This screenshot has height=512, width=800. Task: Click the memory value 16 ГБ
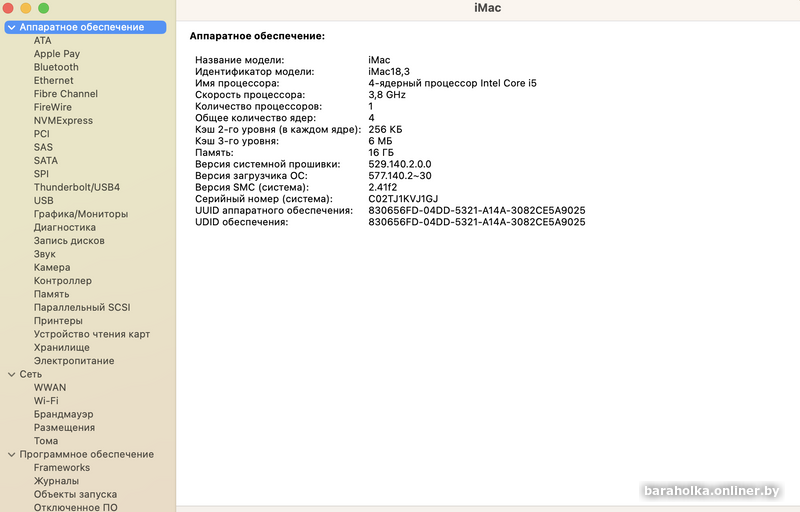pos(381,153)
